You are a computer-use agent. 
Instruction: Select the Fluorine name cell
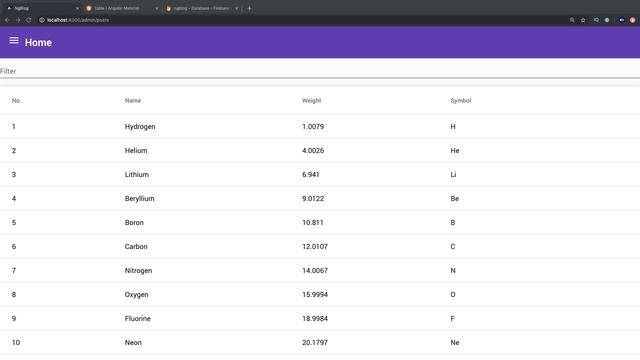138,319
